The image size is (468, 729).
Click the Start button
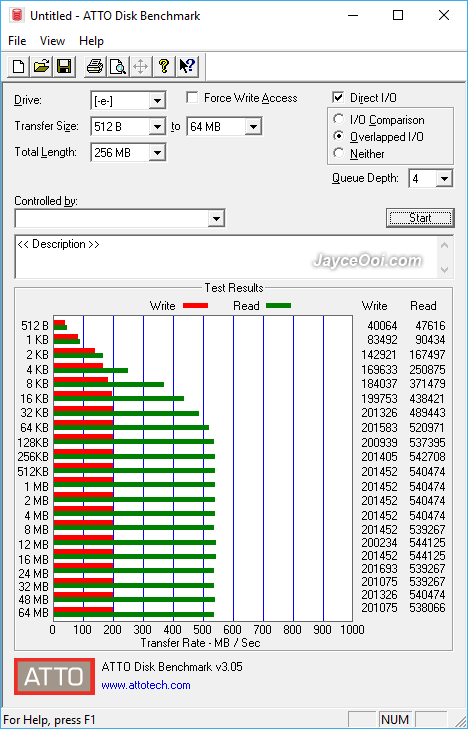click(420, 218)
